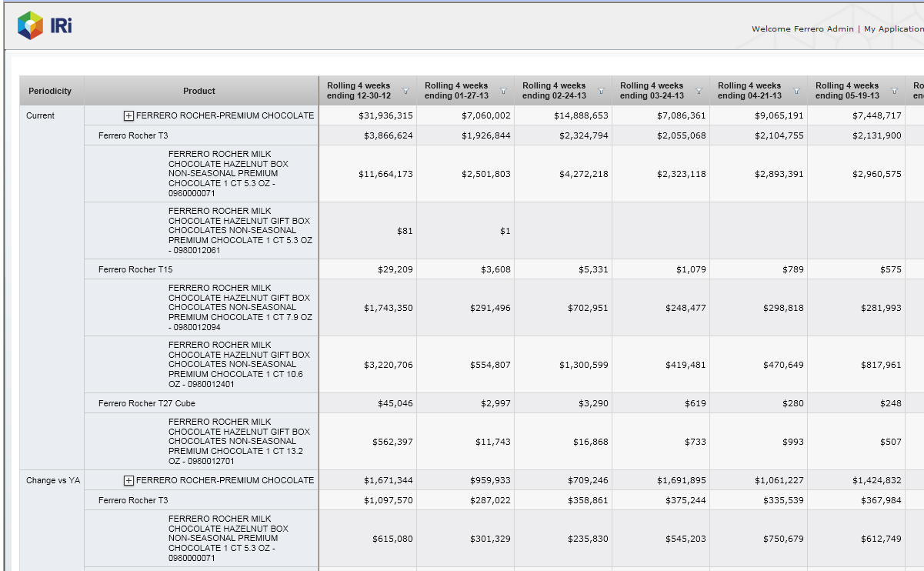Image resolution: width=924 pixels, height=571 pixels.
Task: Click the Welcome Ferrero Admin text
Action: coord(802,29)
